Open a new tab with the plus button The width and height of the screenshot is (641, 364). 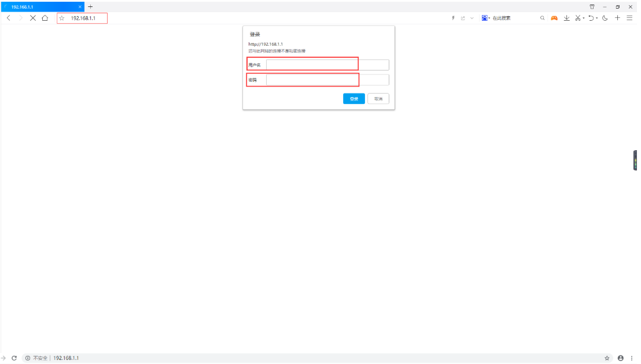(90, 6)
